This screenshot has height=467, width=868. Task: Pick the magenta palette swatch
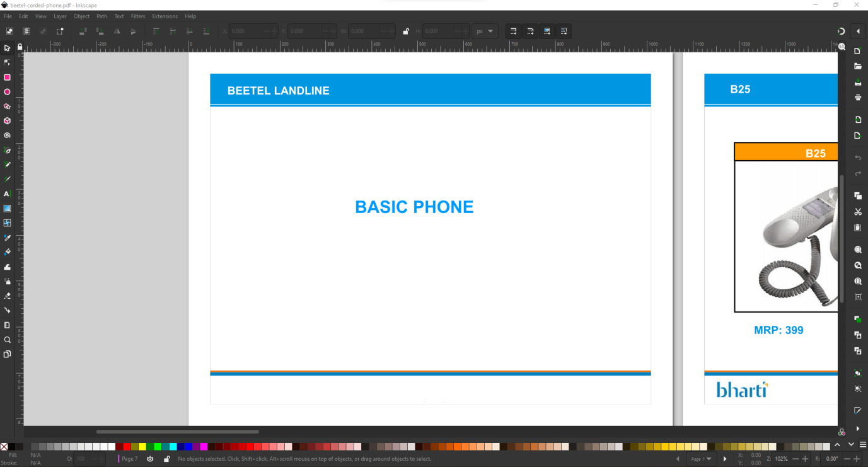coord(204,446)
